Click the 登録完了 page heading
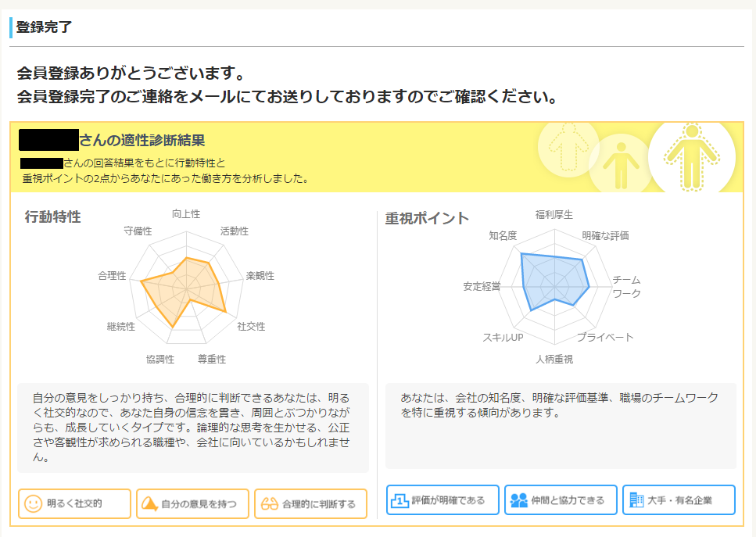 coord(45,27)
